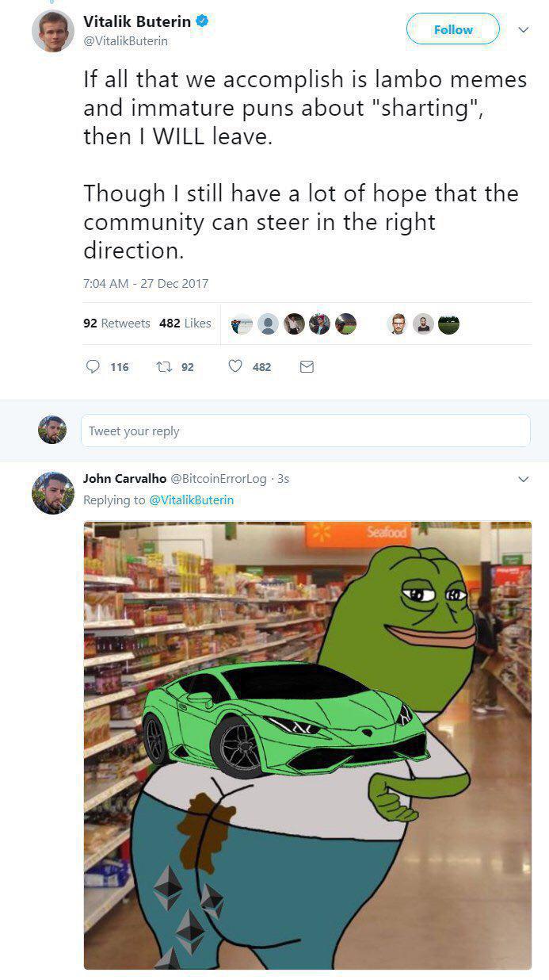Follow Vitalik Buterin
Image resolution: width=549 pixels, height=980 pixels.
click(453, 29)
